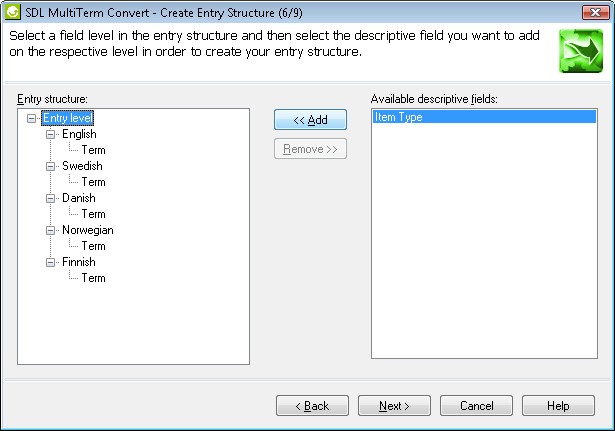The width and height of the screenshot is (615, 431).
Task: Open Help for this wizard page
Action: (x=558, y=406)
